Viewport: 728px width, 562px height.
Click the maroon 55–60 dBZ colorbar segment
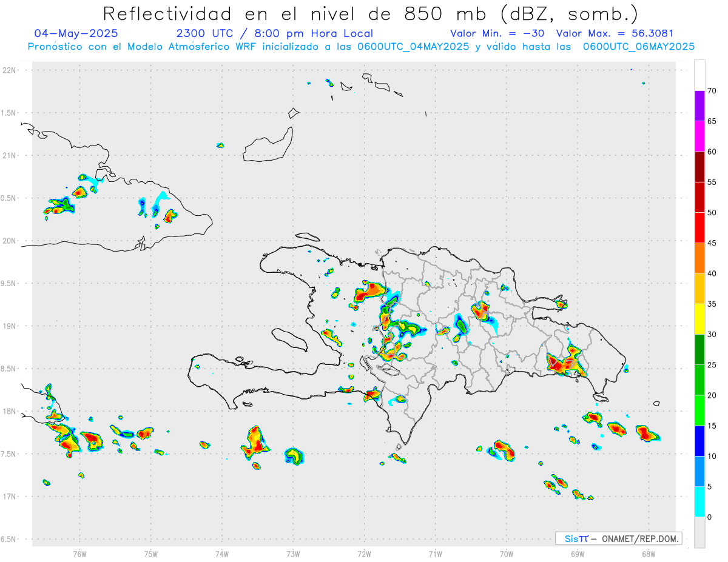(699, 167)
